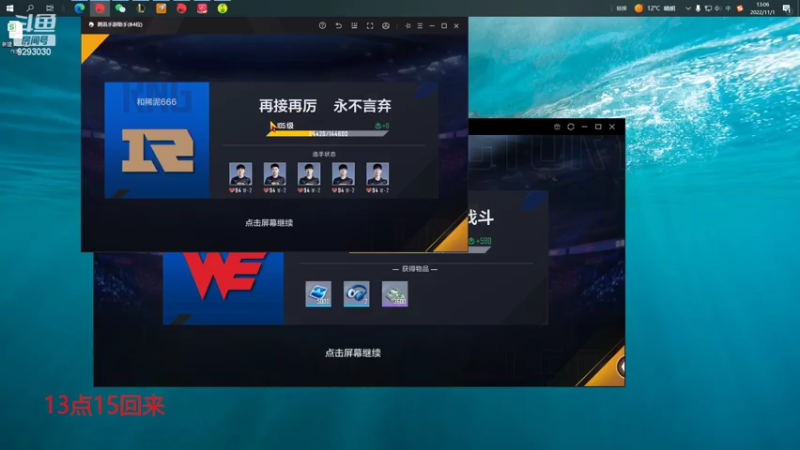The image size is (800, 450).
Task: Click refresh icon in rear window title bar
Action: tap(571, 127)
